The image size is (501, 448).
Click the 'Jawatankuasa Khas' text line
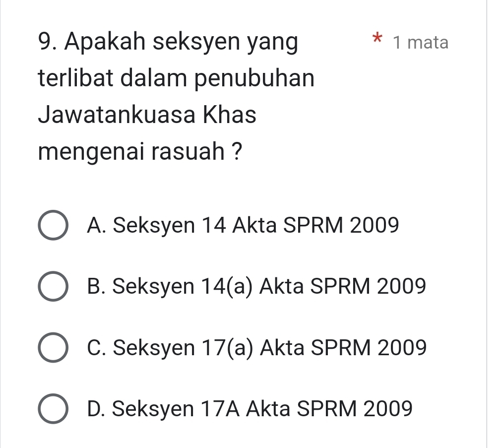147,115
